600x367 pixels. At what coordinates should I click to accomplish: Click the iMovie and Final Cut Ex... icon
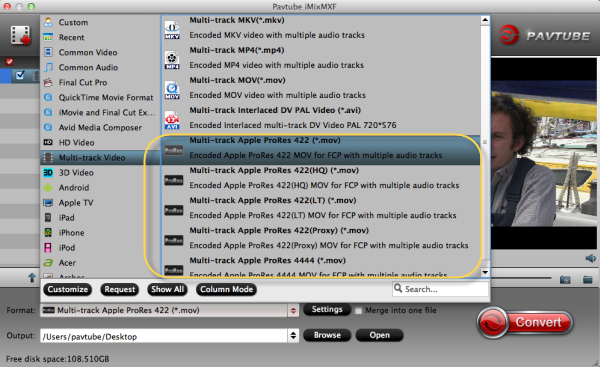[48, 113]
